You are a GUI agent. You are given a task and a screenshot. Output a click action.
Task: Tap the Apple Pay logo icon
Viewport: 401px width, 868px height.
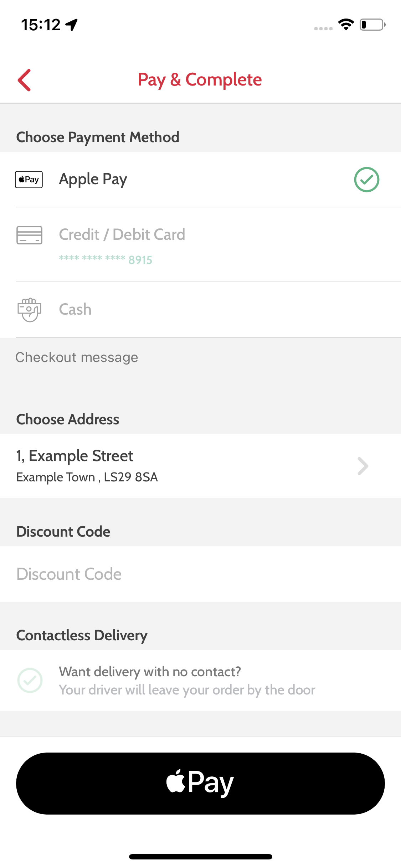(29, 180)
